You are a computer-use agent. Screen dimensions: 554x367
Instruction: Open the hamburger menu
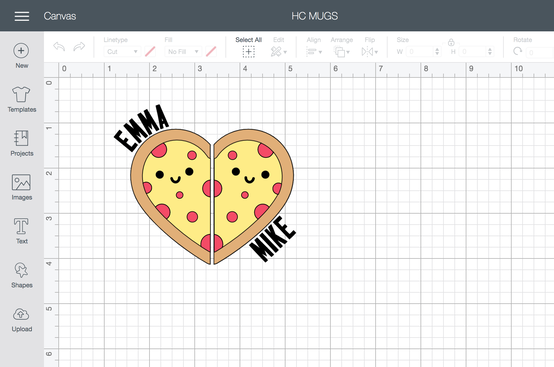(22, 16)
